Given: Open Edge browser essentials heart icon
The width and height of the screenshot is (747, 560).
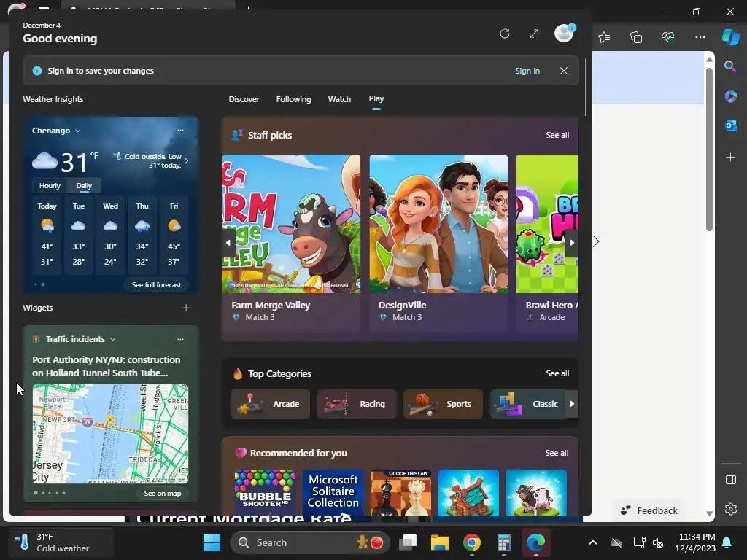Looking at the screenshot, I should click(668, 37).
